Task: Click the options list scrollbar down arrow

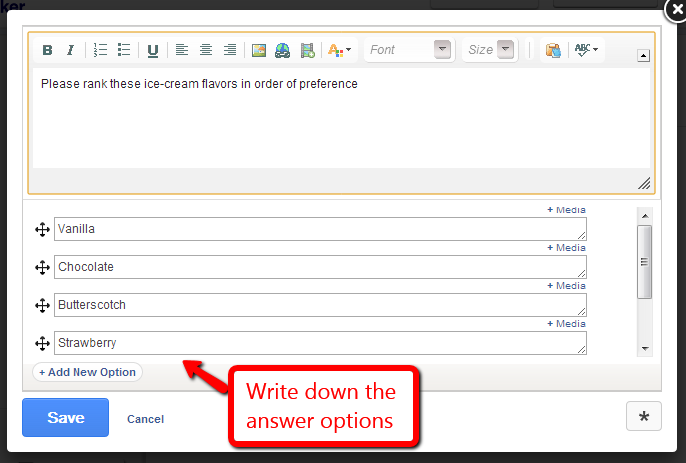Action: pyautogui.click(x=645, y=348)
